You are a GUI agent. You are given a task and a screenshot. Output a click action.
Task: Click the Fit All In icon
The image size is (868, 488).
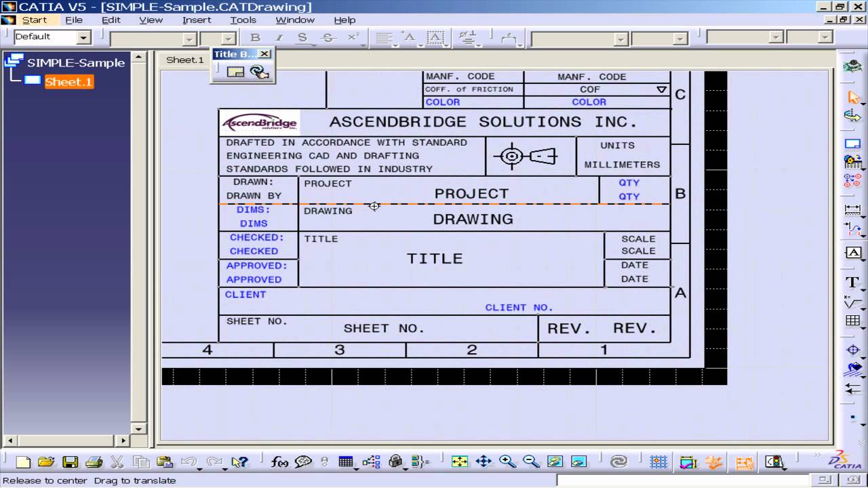(x=460, y=462)
